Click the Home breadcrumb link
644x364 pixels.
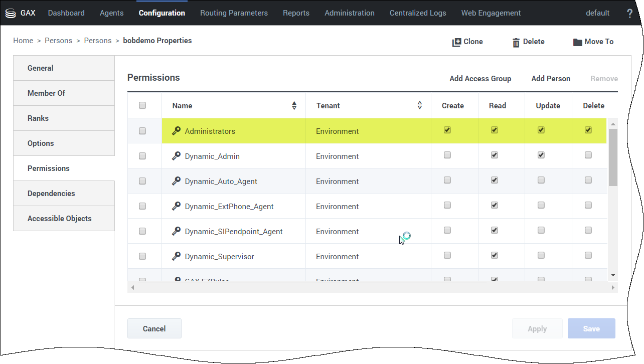(x=23, y=41)
